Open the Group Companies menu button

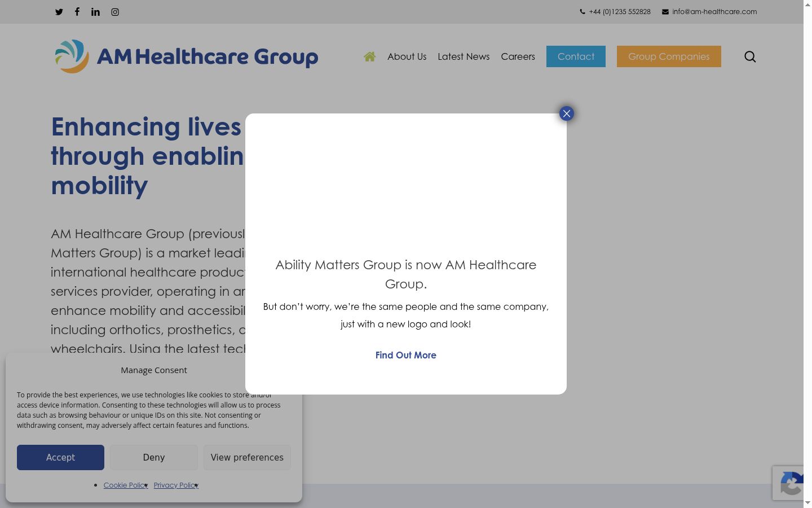tap(669, 56)
